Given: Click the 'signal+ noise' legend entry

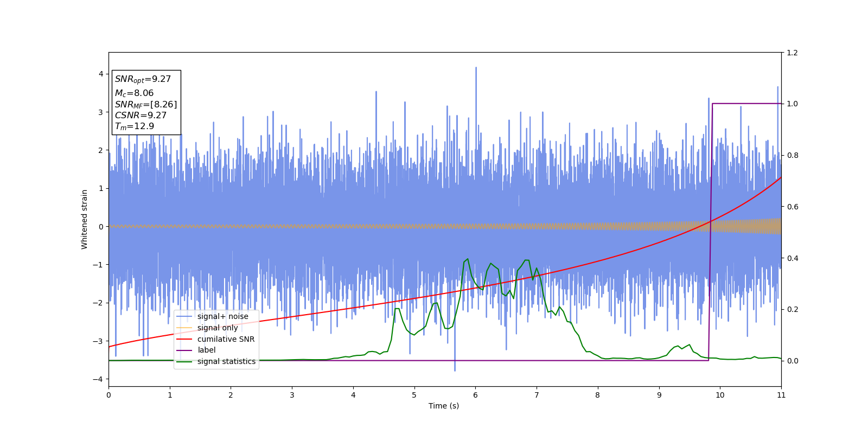Looking at the screenshot, I should 222,316.
